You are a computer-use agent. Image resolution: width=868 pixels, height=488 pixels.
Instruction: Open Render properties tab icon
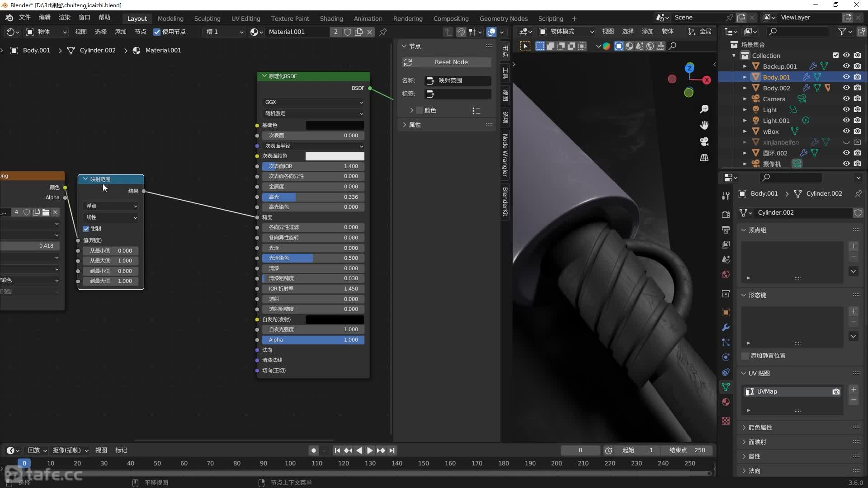pyautogui.click(x=726, y=214)
